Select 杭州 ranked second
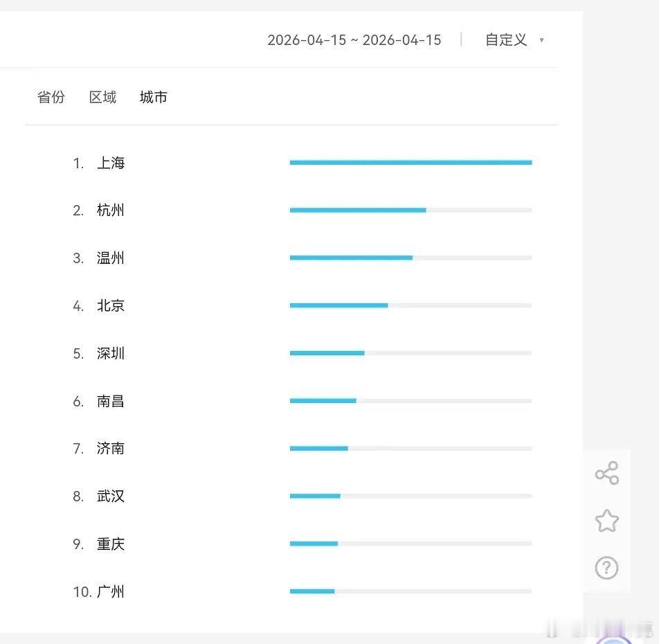659x644 pixels. pyautogui.click(x=111, y=211)
